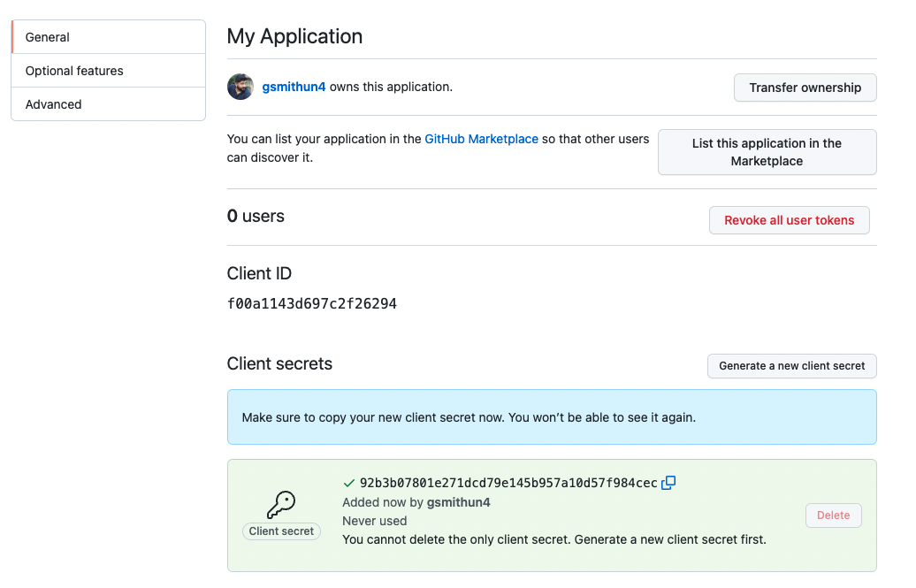Viewport: 916px width, 588px height.
Task: Click gsmithun4 in the 'Added now by' line
Action: tap(458, 502)
